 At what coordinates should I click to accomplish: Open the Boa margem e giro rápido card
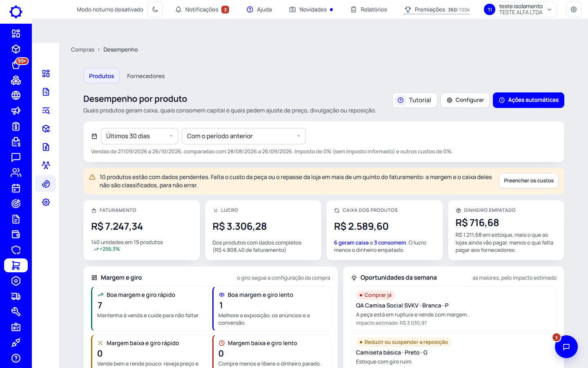150,308
